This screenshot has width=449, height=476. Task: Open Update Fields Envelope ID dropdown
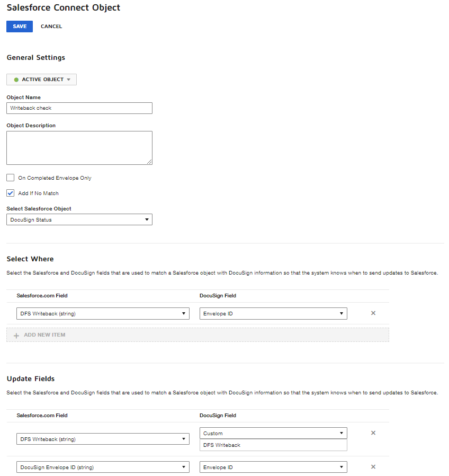[273, 467]
